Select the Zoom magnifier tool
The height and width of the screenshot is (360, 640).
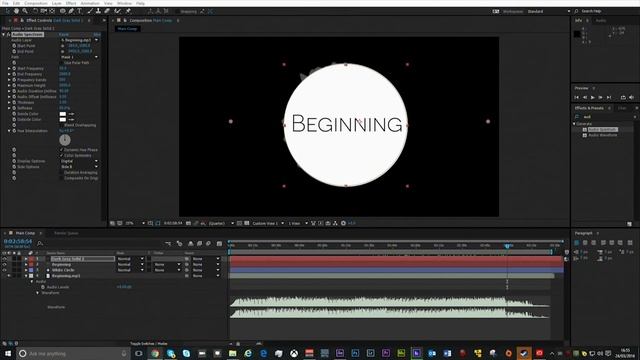click(25, 11)
